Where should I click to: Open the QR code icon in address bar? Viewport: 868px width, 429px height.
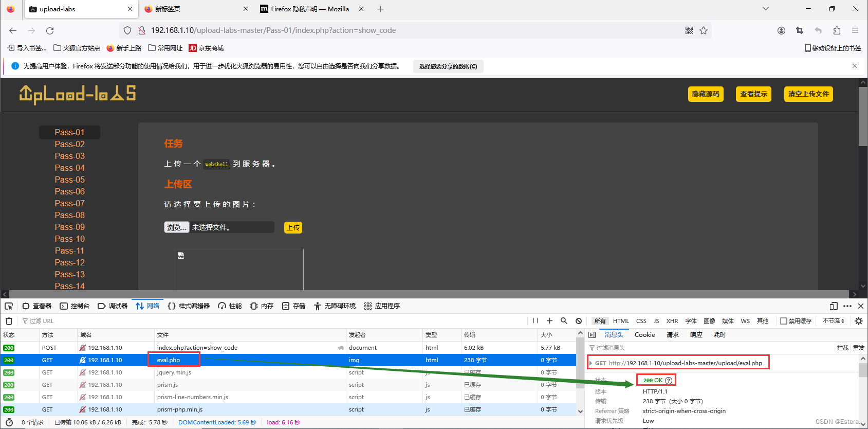[x=689, y=30]
